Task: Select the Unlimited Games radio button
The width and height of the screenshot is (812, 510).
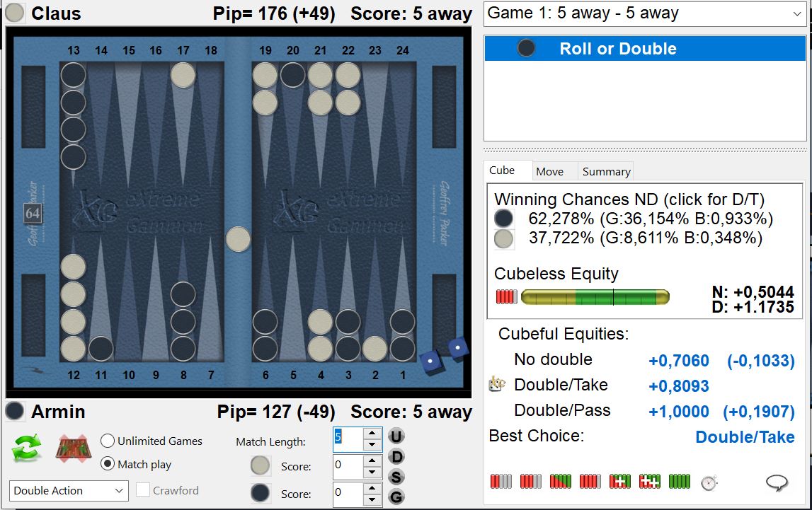Action: pyautogui.click(x=108, y=441)
